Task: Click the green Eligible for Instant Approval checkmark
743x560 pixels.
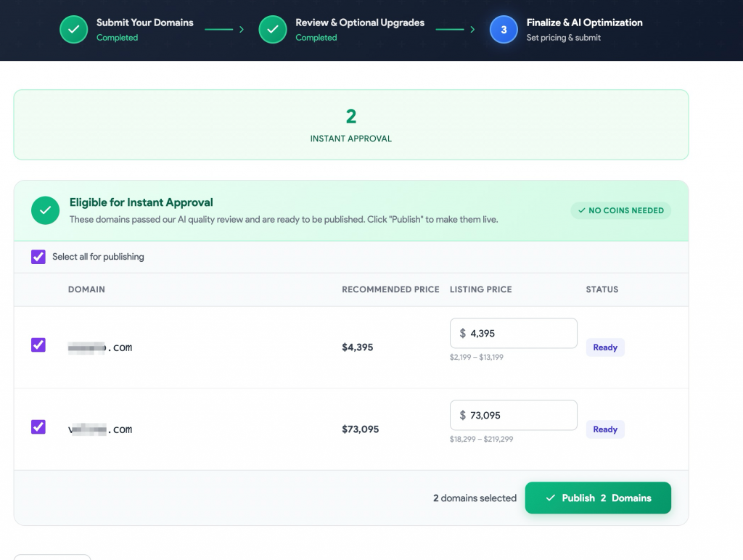Action: click(45, 210)
